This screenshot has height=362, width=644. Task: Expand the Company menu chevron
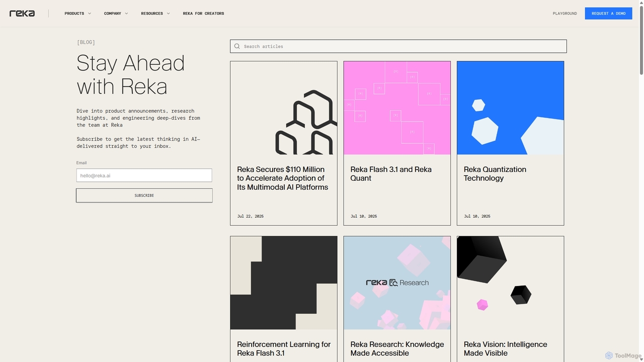(x=126, y=14)
